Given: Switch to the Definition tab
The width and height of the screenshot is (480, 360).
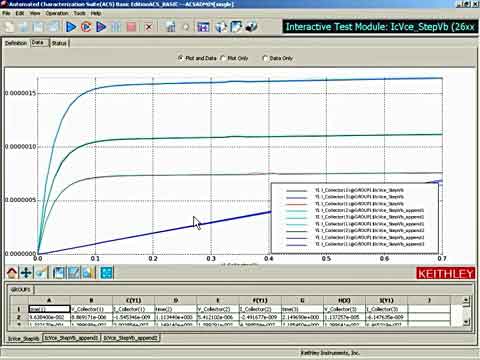Looking at the screenshot, I should coord(16,43).
